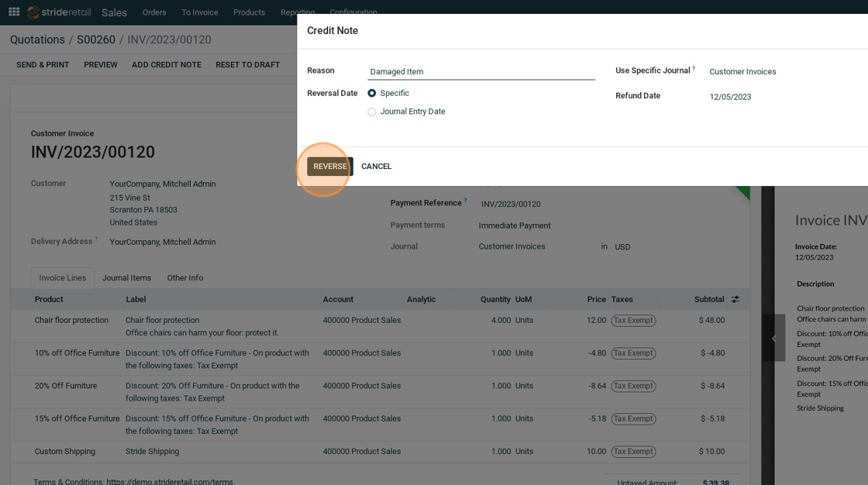The height and width of the screenshot is (485, 868).
Task: Click the Price column header
Action: 596,299
